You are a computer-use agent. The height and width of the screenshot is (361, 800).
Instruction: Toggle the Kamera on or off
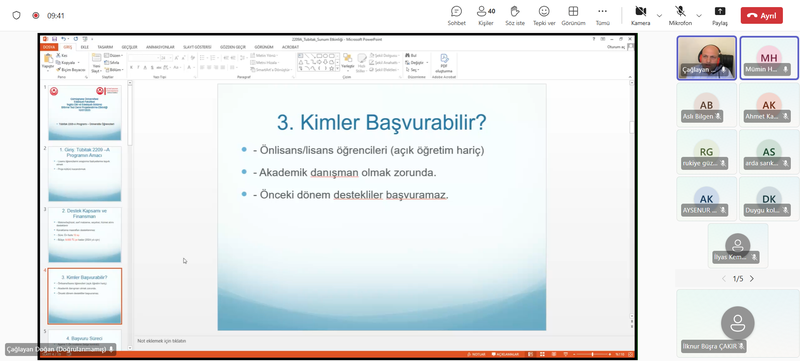click(x=640, y=16)
